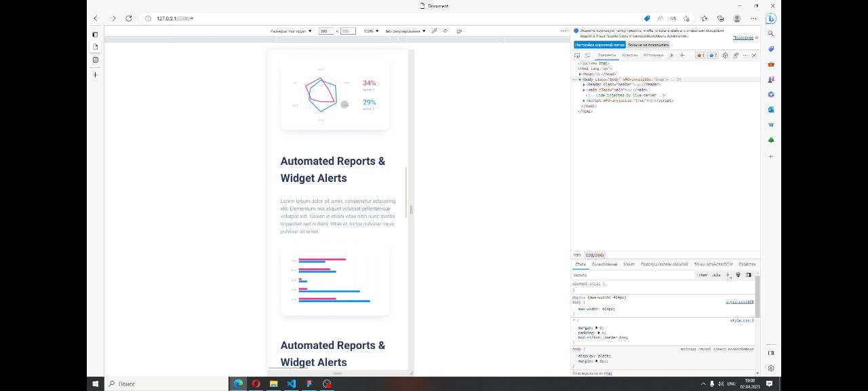Open the Bing sidebar icon
The height and width of the screenshot is (391, 868).
pyautogui.click(x=771, y=18)
